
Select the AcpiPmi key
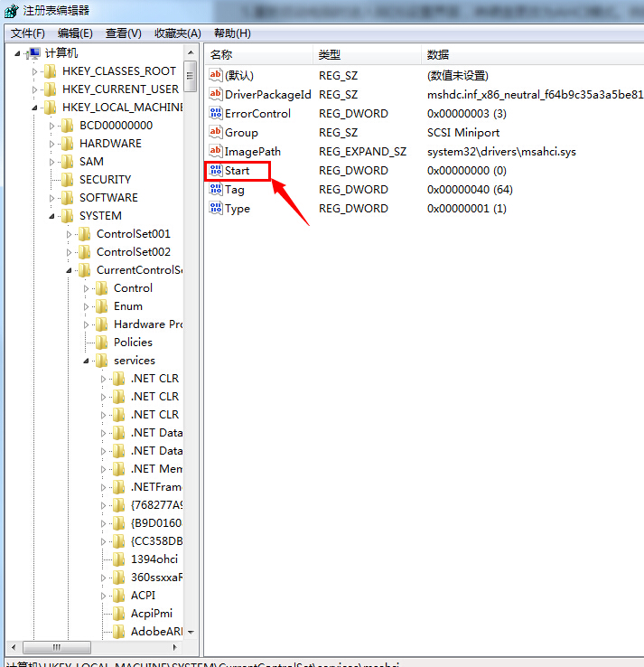[152, 614]
